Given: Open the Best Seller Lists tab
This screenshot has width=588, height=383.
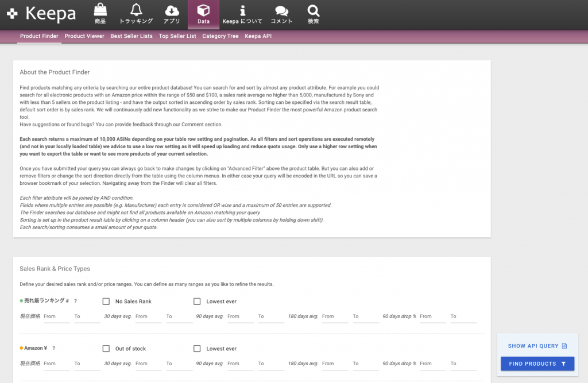Looking at the screenshot, I should click(x=131, y=36).
